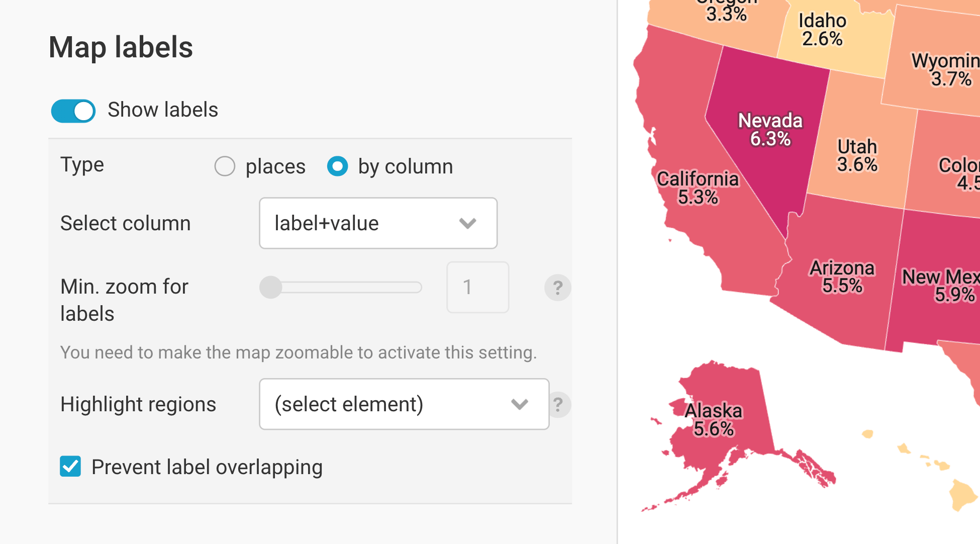Open help icon beside min zoom
Image resolution: width=980 pixels, height=544 pixels.
coord(557,288)
